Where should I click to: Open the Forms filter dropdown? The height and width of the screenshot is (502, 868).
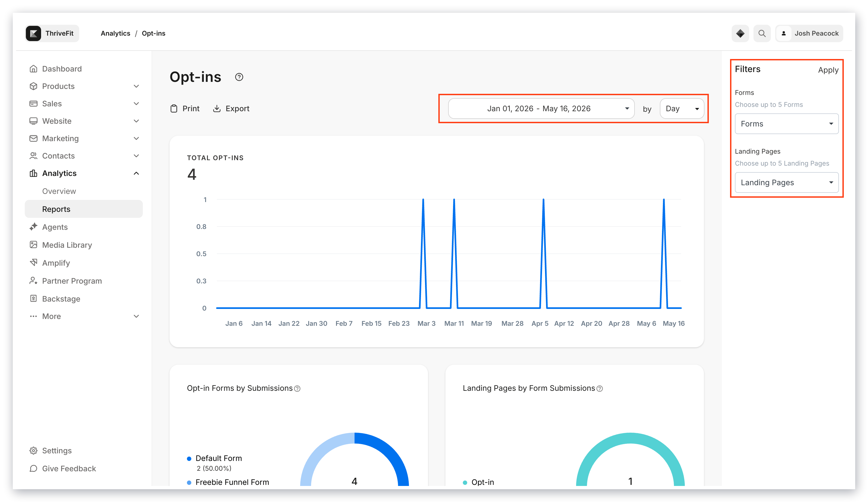787,124
